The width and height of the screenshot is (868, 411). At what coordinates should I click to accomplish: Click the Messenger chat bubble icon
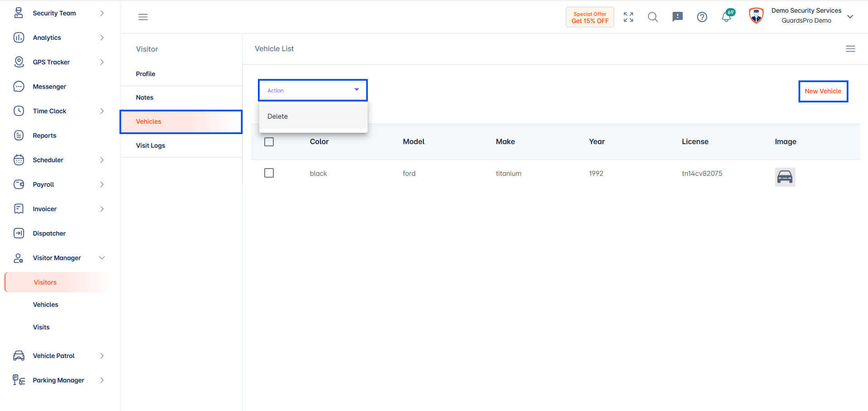(x=19, y=87)
